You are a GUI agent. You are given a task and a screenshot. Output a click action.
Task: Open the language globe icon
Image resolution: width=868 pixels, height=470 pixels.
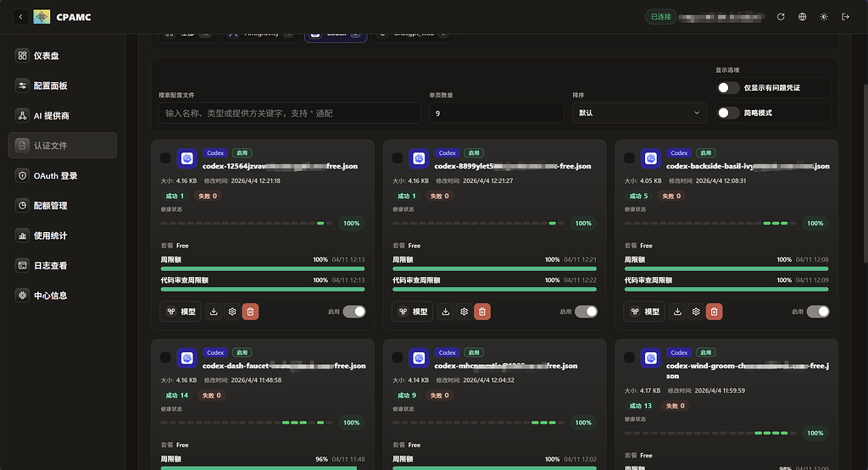coord(802,17)
